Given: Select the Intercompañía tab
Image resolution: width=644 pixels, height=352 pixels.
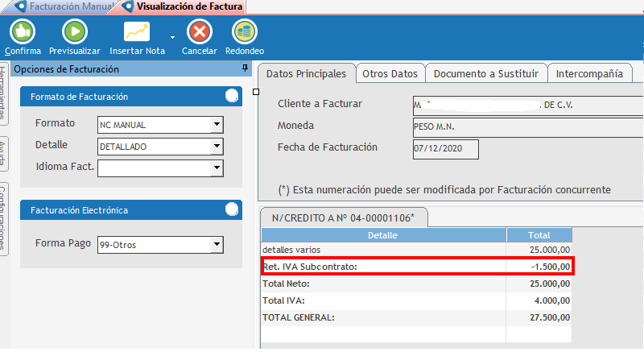Looking at the screenshot, I should click(x=590, y=73).
